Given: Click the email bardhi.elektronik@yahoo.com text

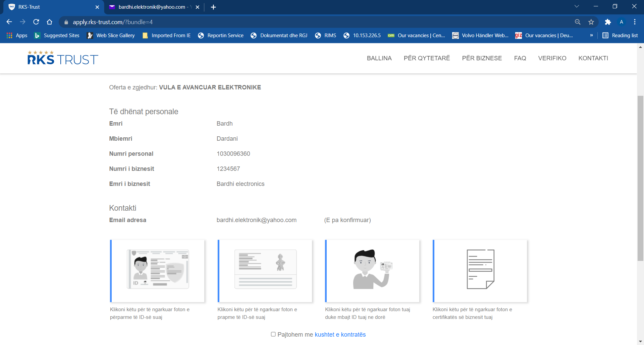Looking at the screenshot, I should [x=257, y=220].
